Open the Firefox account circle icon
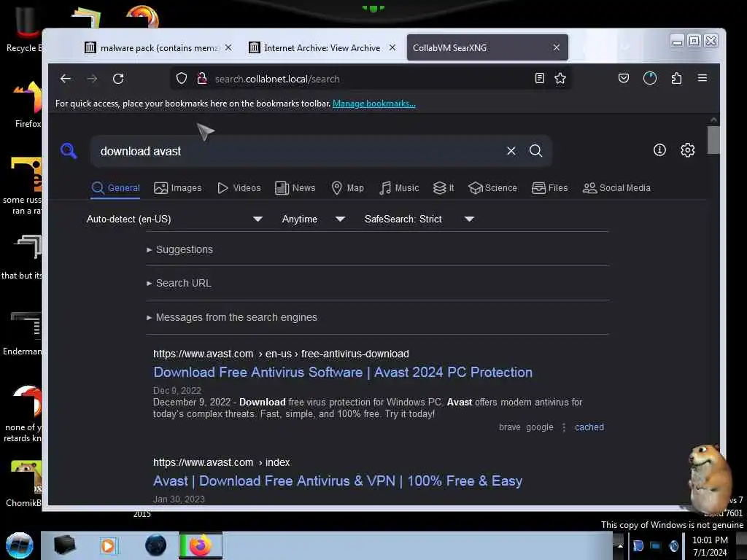The height and width of the screenshot is (560, 747). coord(650,78)
